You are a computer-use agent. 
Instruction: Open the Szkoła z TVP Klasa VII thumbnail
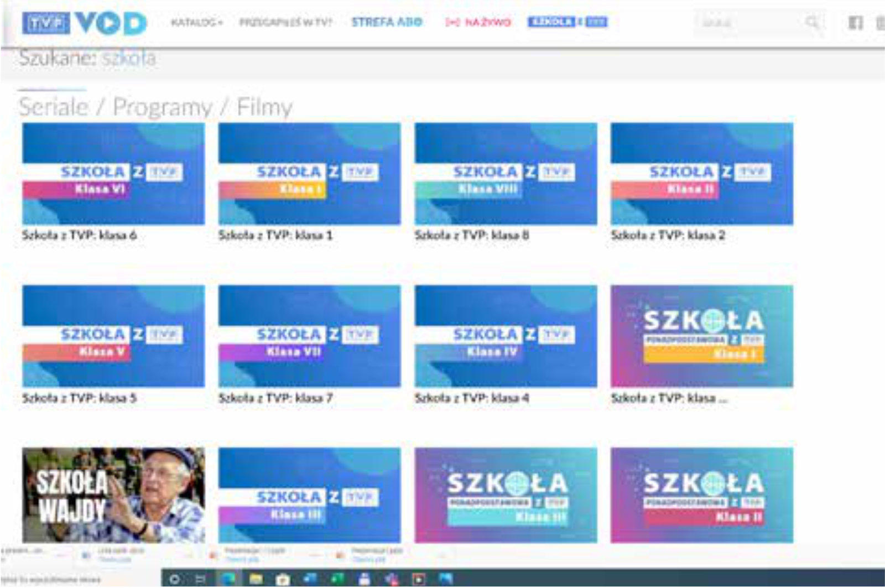tap(309, 336)
